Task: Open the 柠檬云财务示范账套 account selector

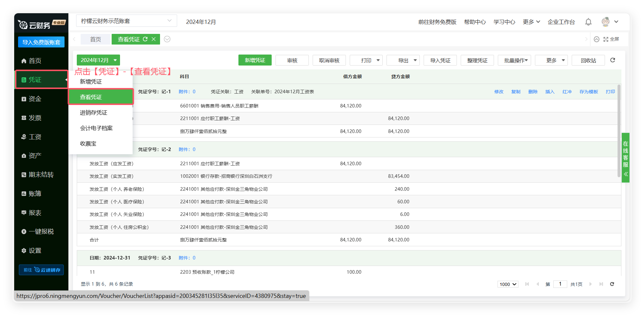Action: click(x=126, y=21)
